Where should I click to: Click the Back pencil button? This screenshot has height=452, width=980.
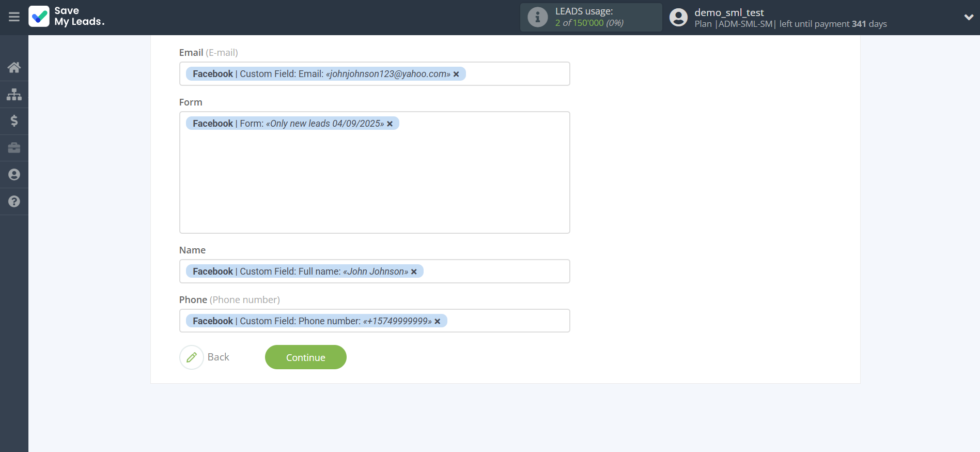pos(192,357)
